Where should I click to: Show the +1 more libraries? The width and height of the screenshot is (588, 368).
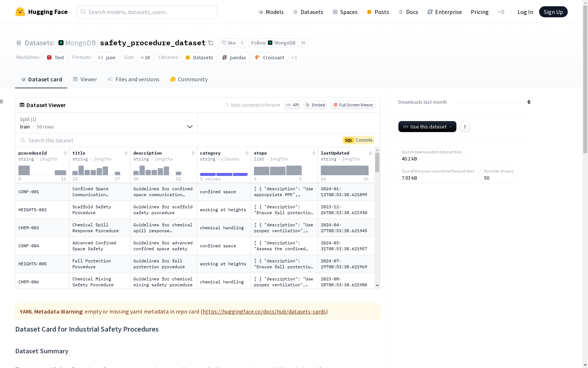coord(294,57)
